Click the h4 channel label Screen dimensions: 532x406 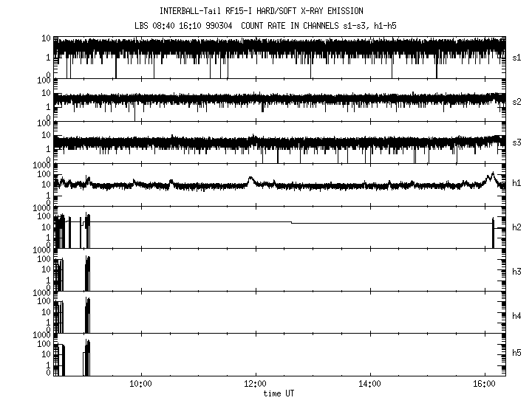point(517,316)
